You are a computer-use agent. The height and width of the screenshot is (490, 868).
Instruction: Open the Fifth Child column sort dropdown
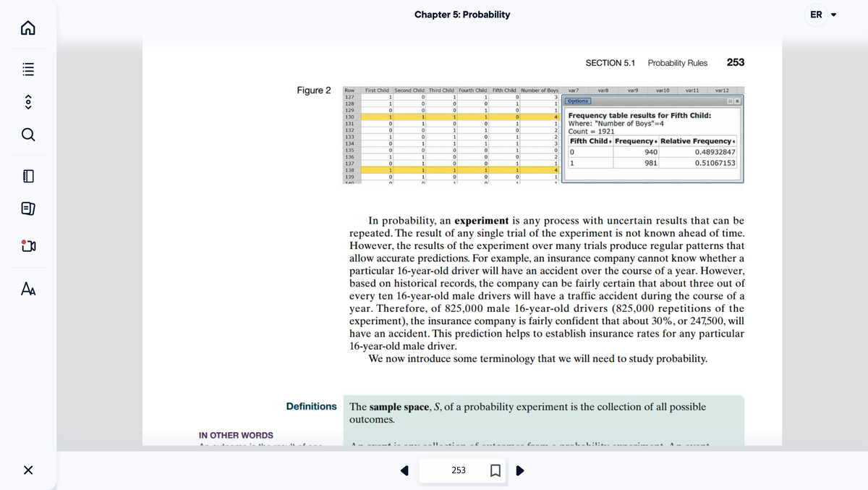610,141
